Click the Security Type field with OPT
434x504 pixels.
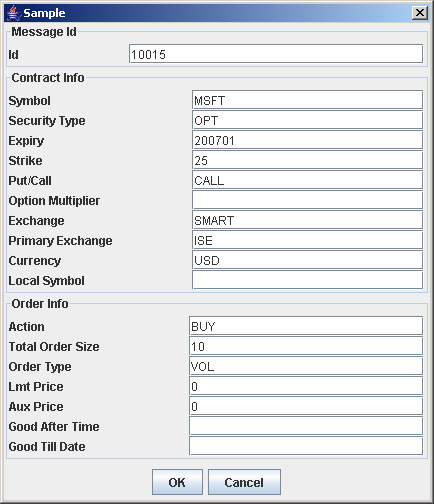tap(307, 120)
